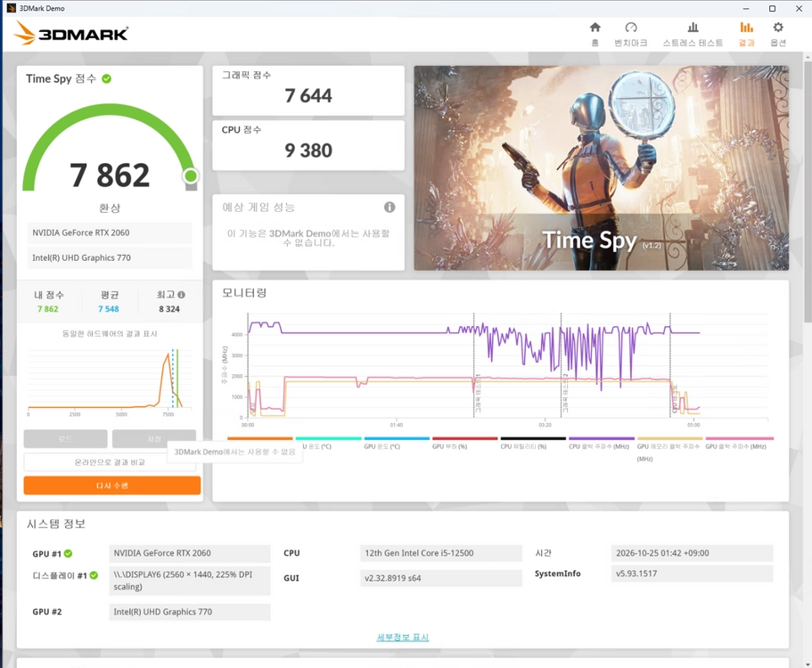Open the Stress Test bar-chart icon

tap(693, 28)
